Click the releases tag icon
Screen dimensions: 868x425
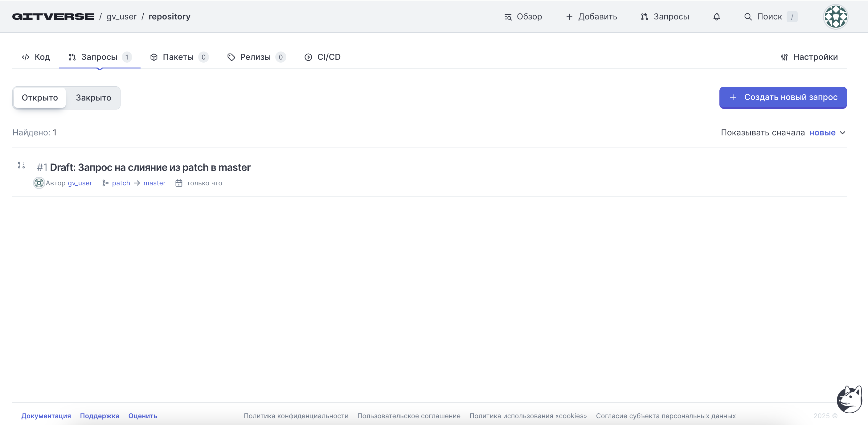coord(231,57)
